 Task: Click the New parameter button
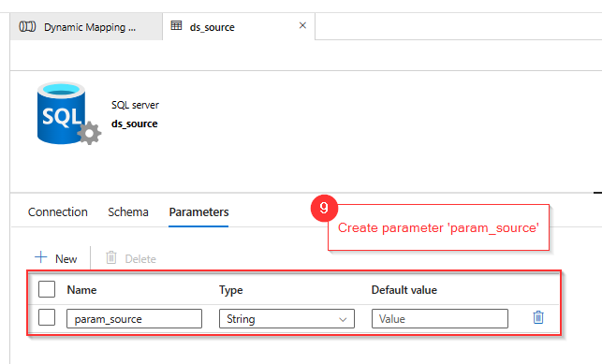(56, 258)
